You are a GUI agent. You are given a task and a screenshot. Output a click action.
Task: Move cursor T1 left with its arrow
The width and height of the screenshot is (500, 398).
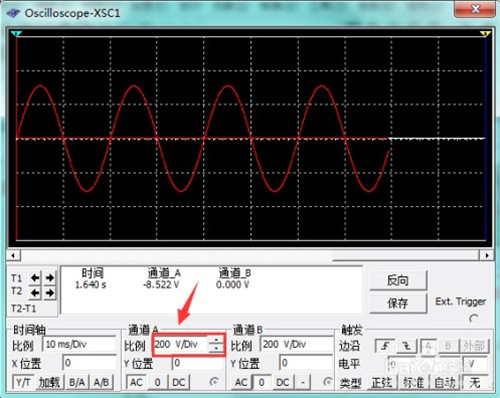[35, 277]
